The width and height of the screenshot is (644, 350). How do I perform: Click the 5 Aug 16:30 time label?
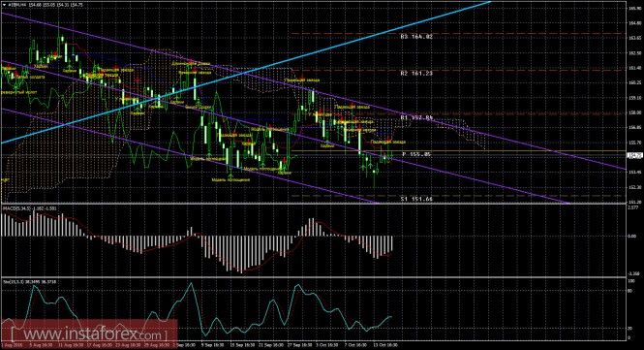coord(41,345)
